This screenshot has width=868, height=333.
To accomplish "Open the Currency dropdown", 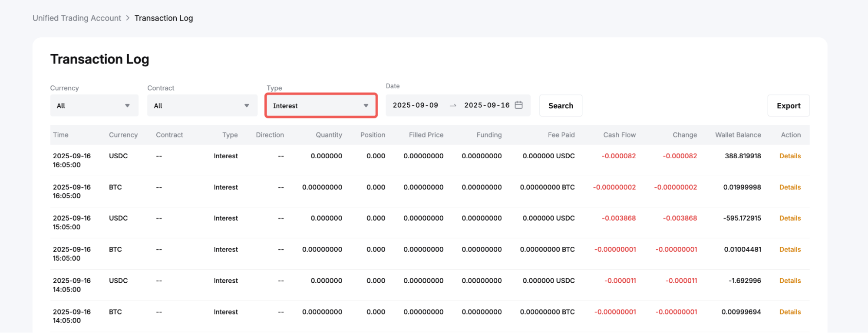I will click(x=94, y=105).
